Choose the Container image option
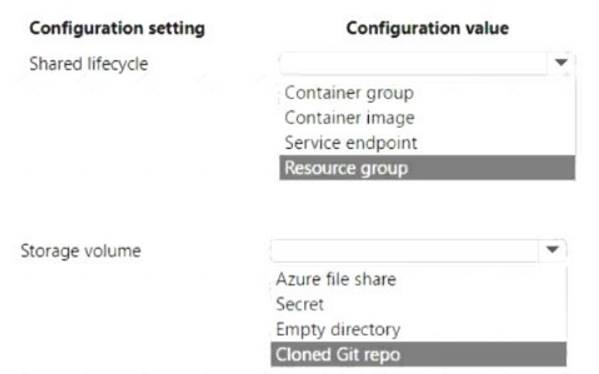The image size is (599, 374). click(x=427, y=118)
